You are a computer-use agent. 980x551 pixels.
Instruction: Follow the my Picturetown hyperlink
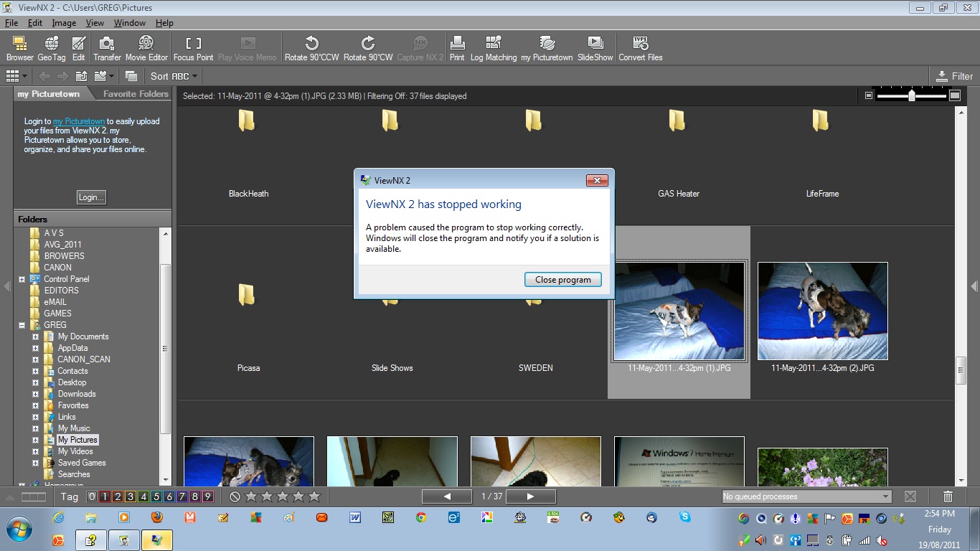[79, 122]
